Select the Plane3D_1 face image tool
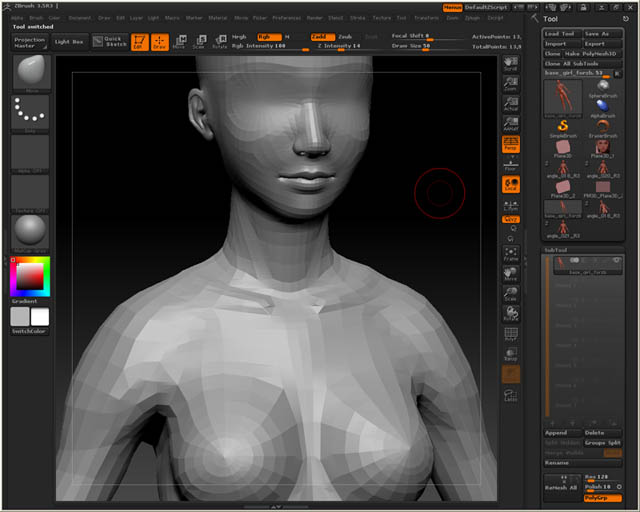This screenshot has width=640, height=512. 603,148
